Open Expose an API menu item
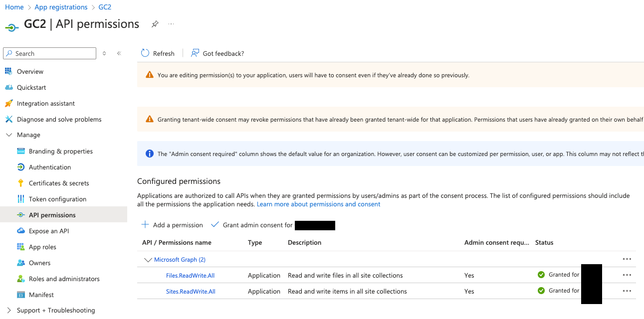The width and height of the screenshot is (644, 319). click(49, 231)
